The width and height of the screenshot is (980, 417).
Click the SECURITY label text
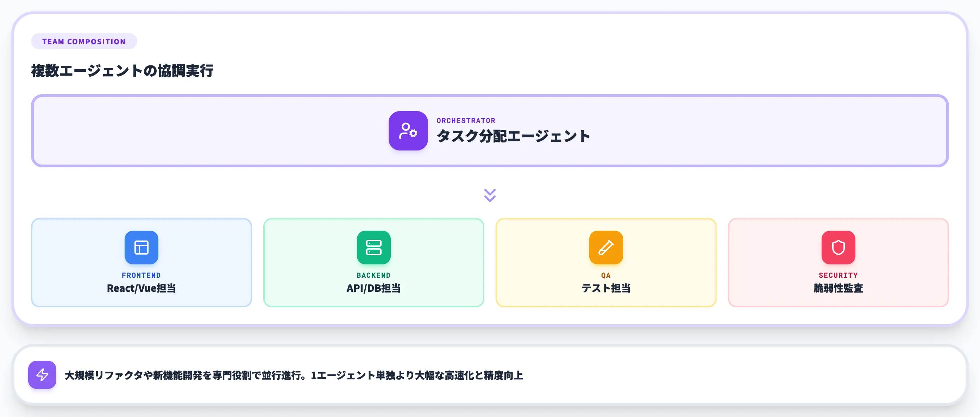838,275
